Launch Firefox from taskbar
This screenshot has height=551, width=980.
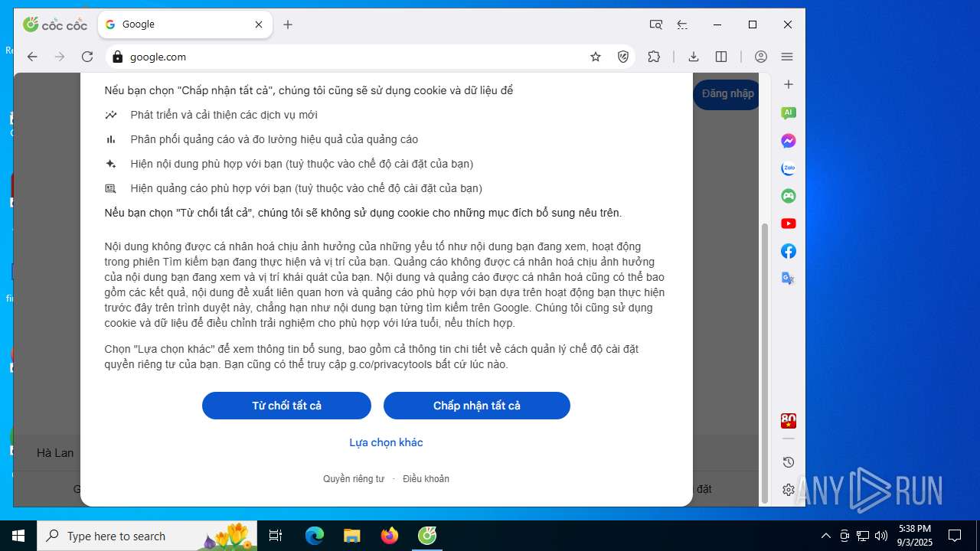tap(390, 536)
